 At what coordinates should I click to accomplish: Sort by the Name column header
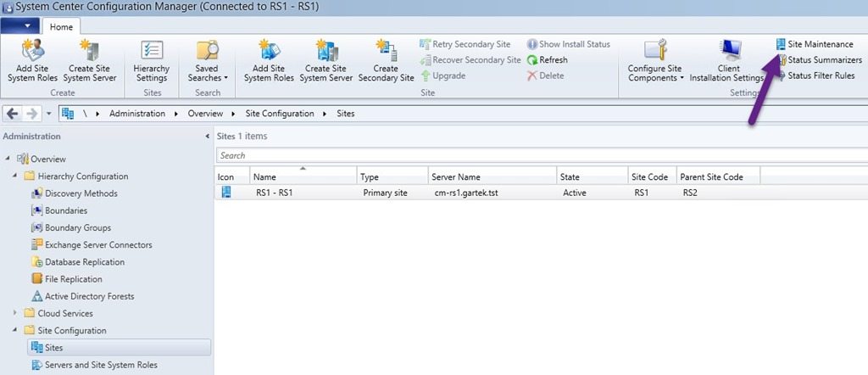coord(303,176)
